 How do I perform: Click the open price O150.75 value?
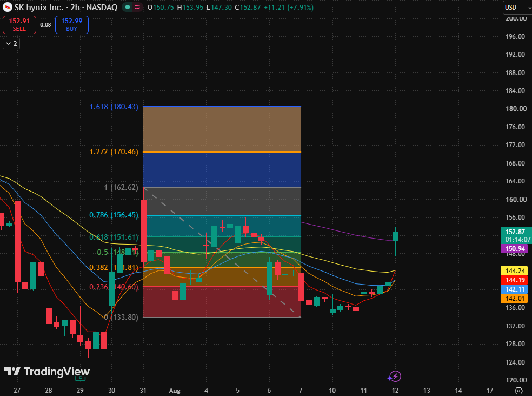(160, 7)
